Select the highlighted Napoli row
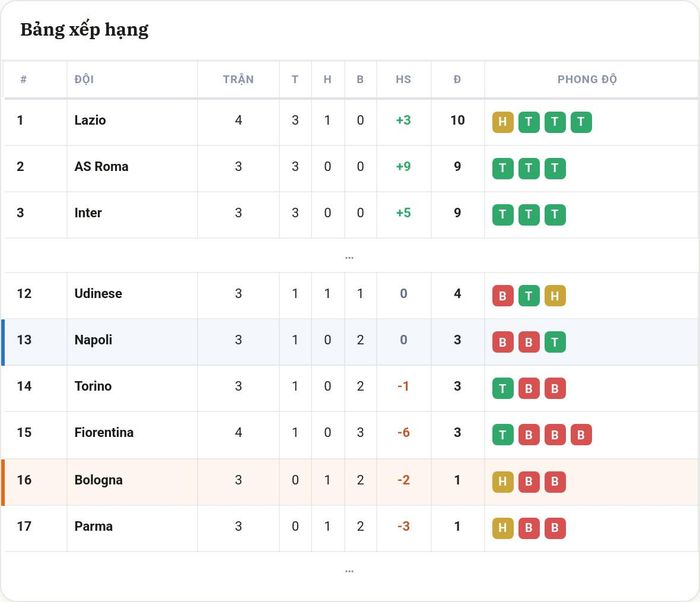The height and width of the screenshot is (602, 700). 350,342
